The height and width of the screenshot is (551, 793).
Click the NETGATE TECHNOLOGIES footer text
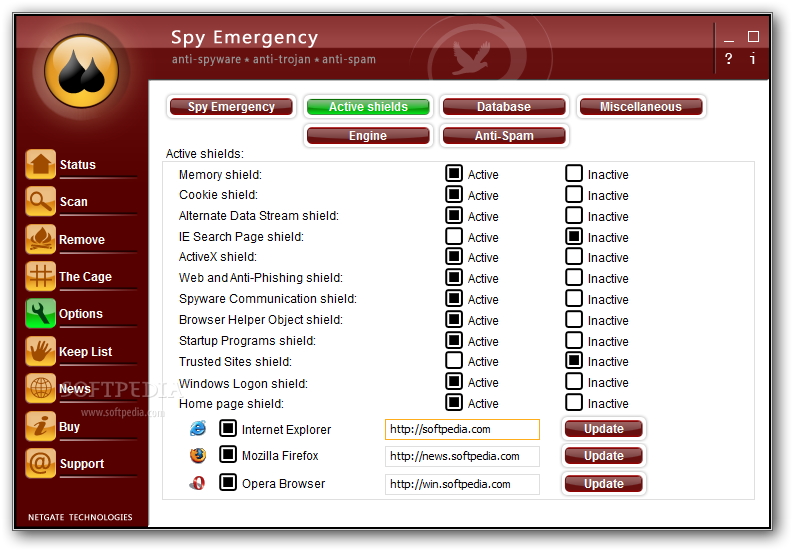[x=80, y=517]
